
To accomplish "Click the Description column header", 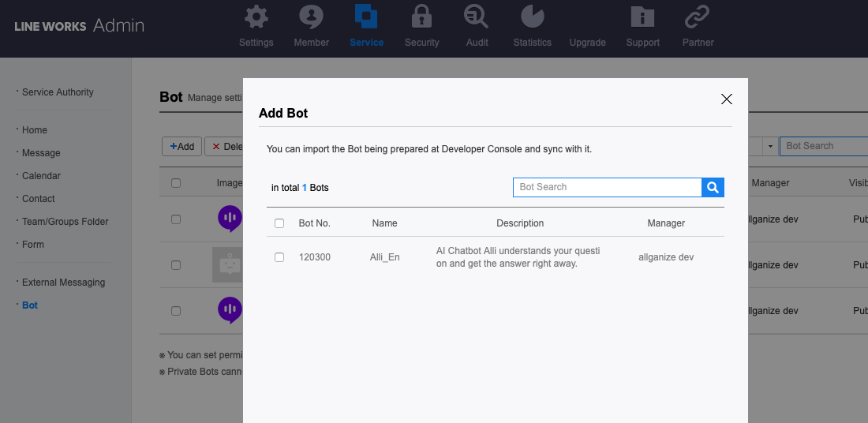I will coord(520,223).
